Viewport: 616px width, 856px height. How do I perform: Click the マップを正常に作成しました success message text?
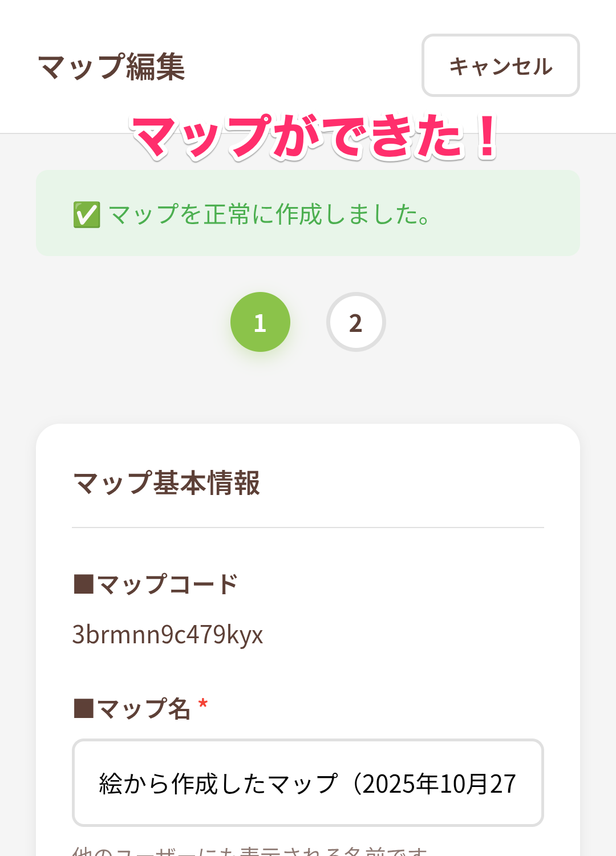click(269, 215)
